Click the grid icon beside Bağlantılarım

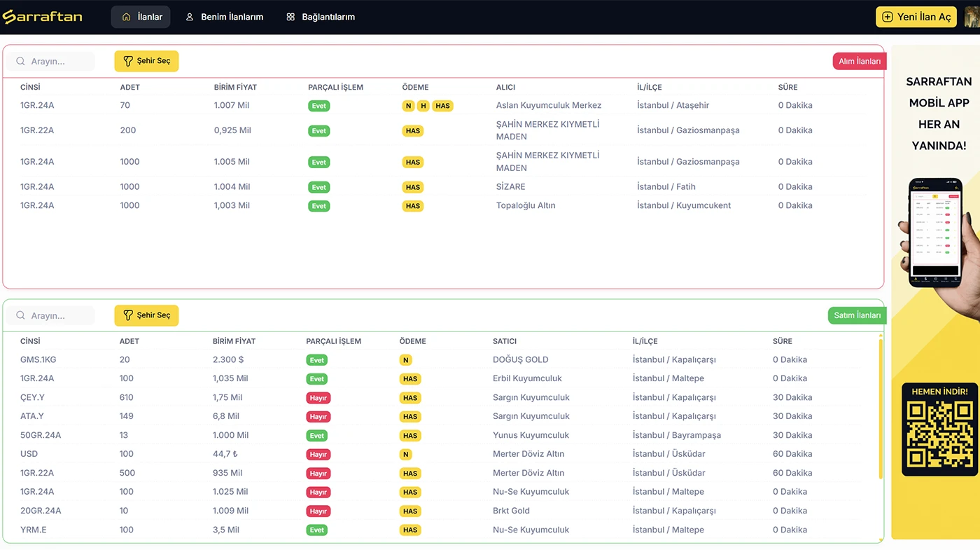[290, 17]
